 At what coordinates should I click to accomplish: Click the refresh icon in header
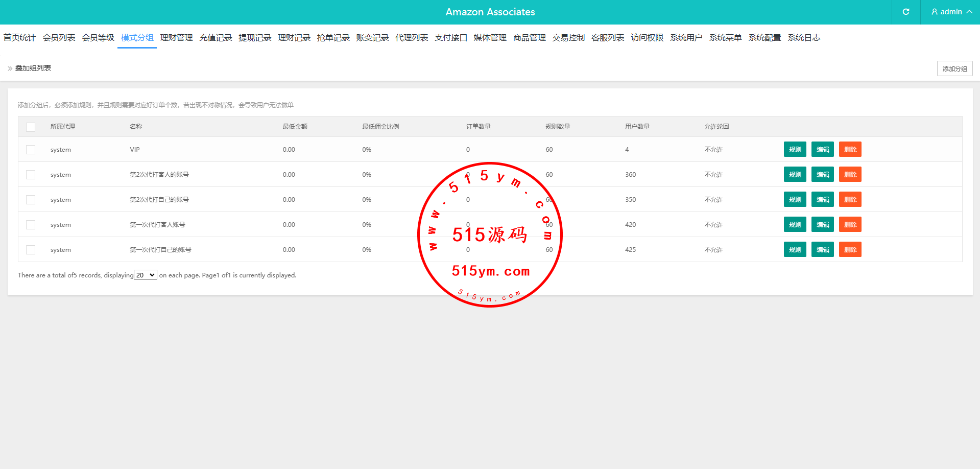[906, 12]
